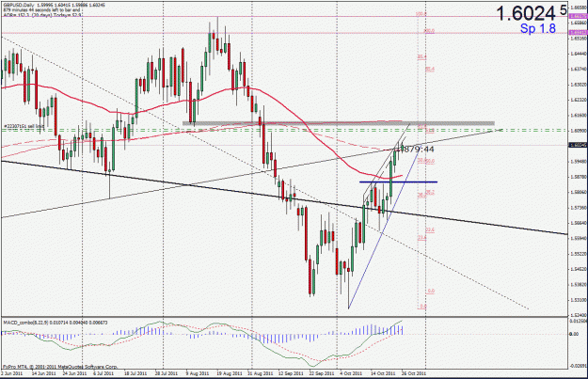Select the short blue horizontal line
This screenshot has height=379, width=588.
(x=398, y=182)
